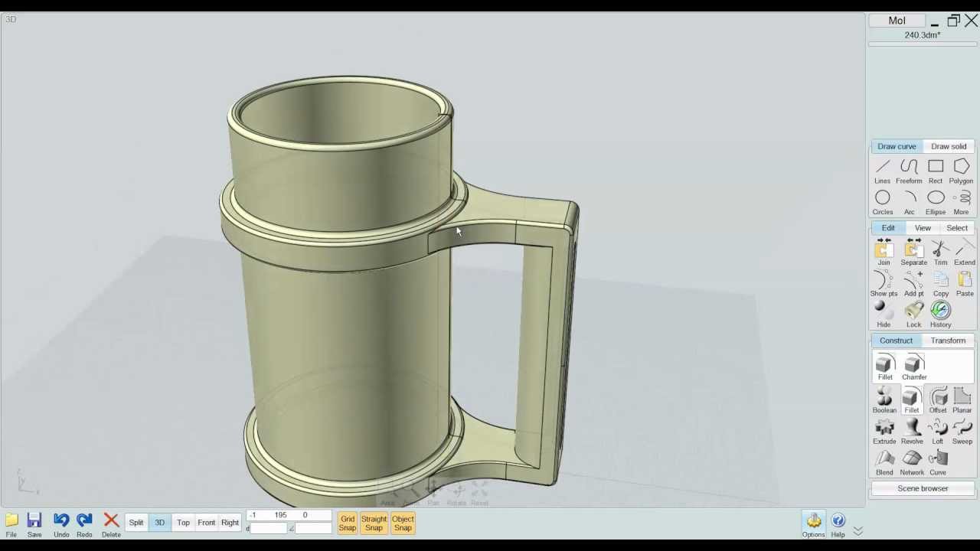The height and width of the screenshot is (551, 980).
Task: Undo the last action
Action: [x=61, y=522]
